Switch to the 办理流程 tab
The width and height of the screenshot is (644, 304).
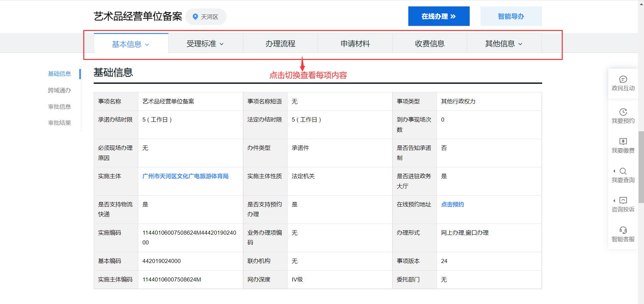[x=280, y=44]
